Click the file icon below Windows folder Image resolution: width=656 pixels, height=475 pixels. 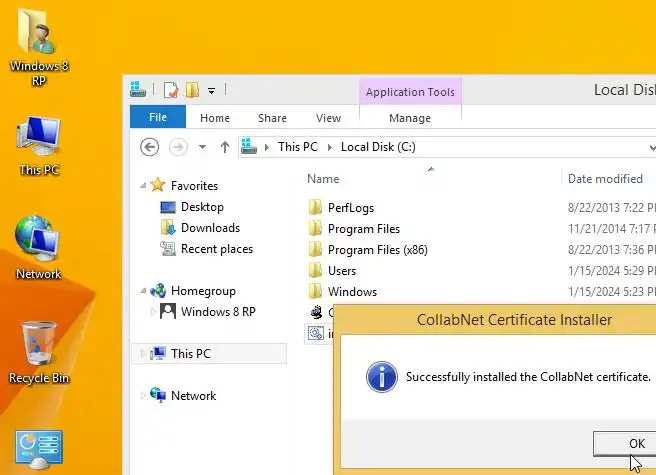click(316, 312)
